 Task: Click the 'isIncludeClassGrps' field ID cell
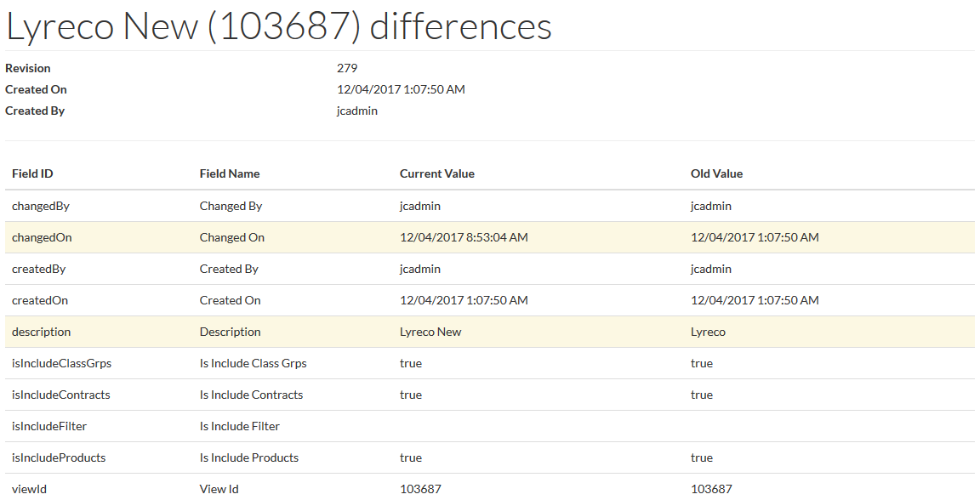coord(61,363)
